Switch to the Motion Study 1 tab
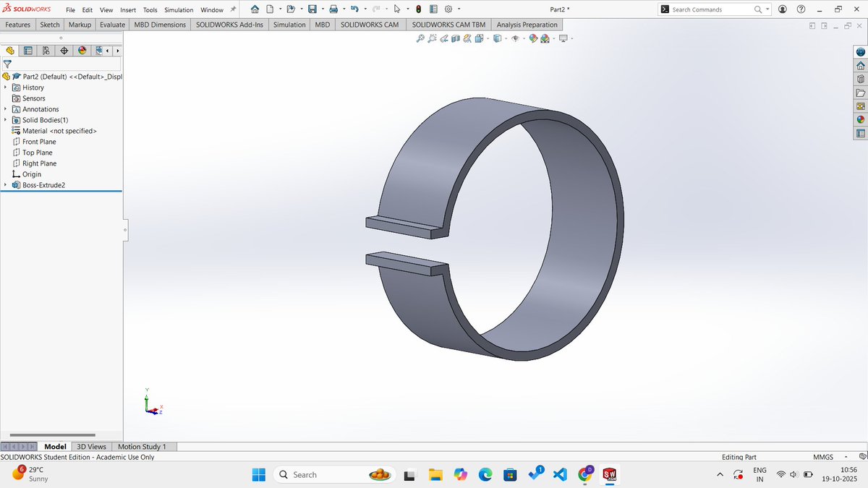Image resolution: width=868 pixels, height=488 pixels. [142, 447]
